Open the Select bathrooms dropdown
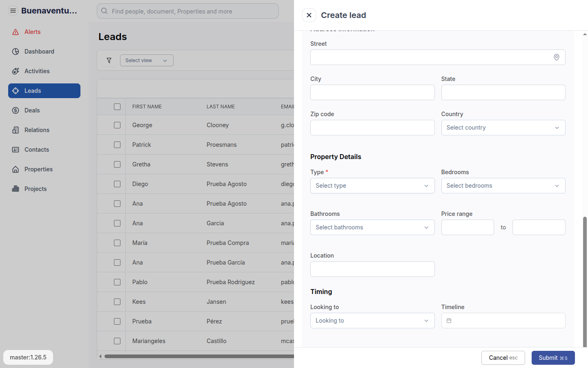 pyautogui.click(x=372, y=227)
